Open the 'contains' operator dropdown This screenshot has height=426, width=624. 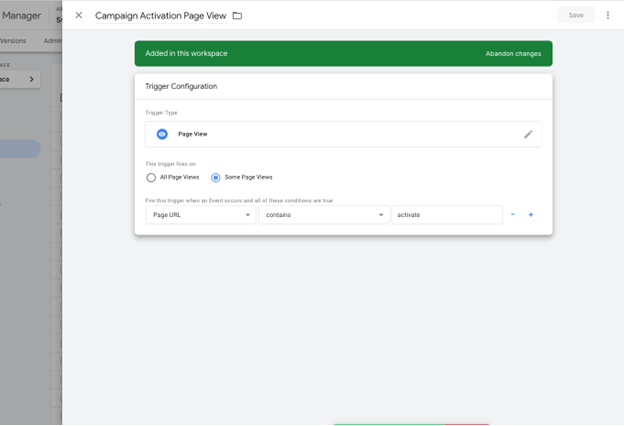[324, 215]
